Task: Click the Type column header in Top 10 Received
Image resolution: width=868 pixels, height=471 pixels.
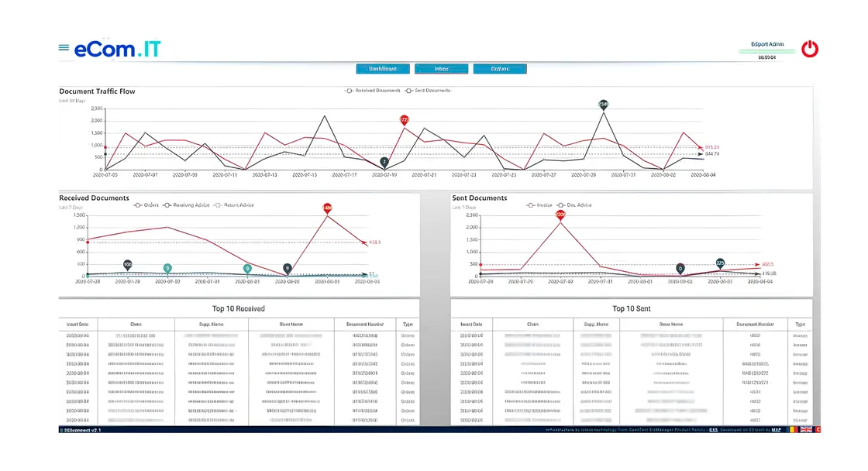Action: pyautogui.click(x=408, y=325)
